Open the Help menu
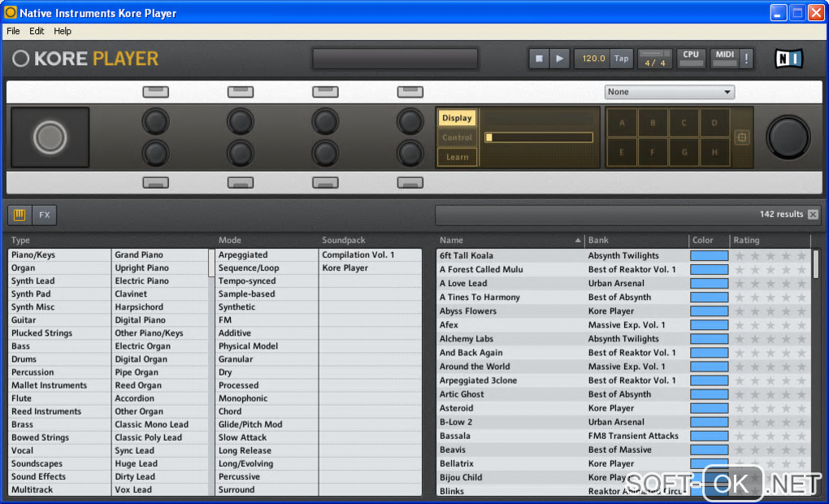The height and width of the screenshot is (504, 829). pyautogui.click(x=63, y=31)
